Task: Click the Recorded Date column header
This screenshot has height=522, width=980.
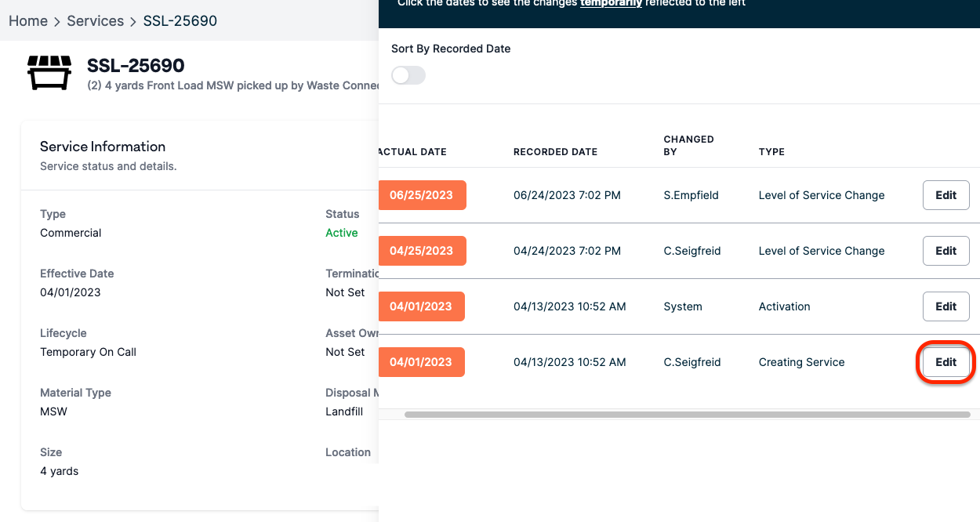Action: [x=555, y=152]
